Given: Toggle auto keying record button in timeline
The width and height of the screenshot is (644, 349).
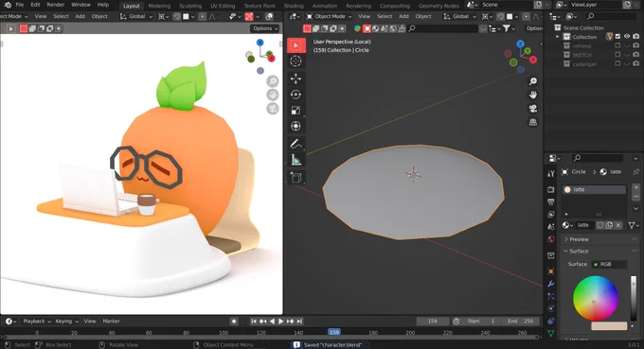Looking at the screenshot, I should 234,322.
